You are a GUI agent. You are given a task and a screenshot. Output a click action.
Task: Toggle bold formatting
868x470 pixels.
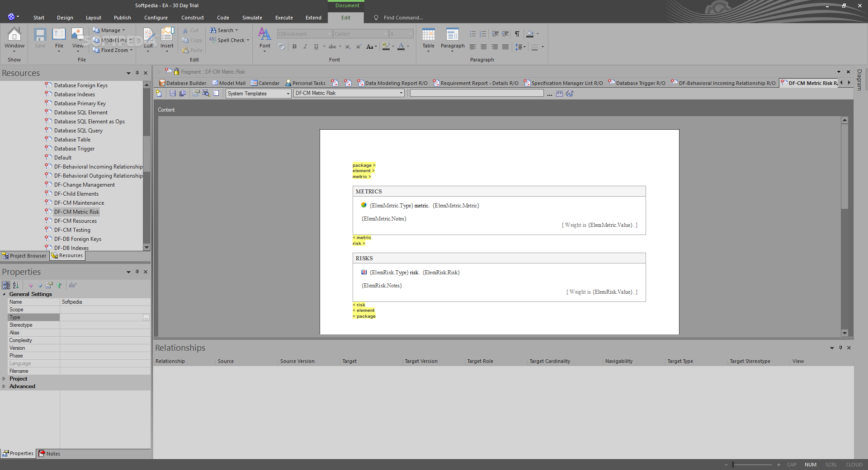tap(294, 47)
